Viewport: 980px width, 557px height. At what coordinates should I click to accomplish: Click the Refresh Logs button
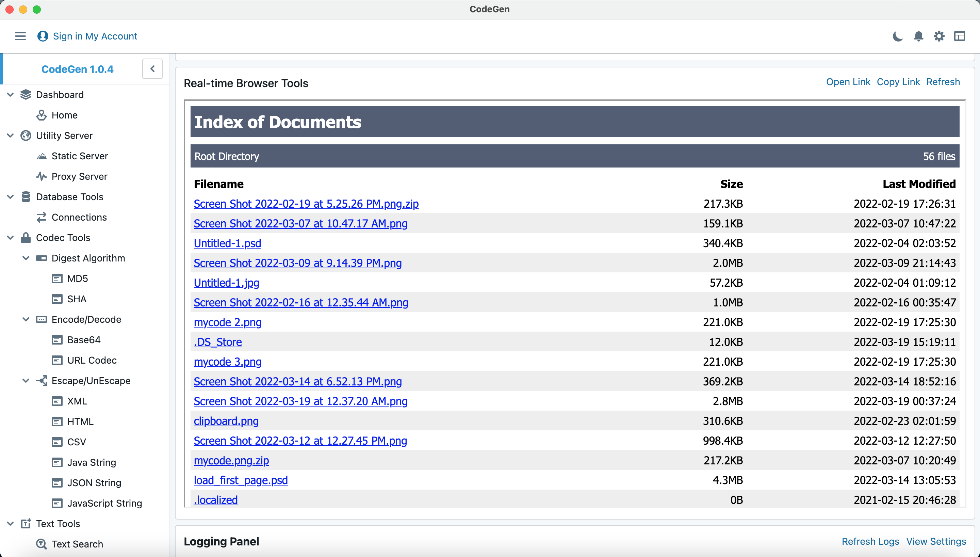(x=871, y=541)
